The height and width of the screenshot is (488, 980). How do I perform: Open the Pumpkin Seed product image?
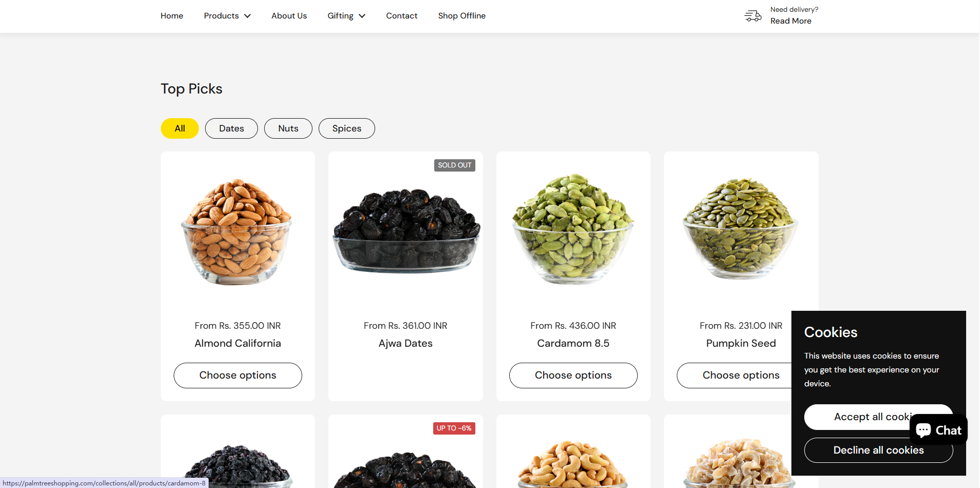tap(741, 229)
